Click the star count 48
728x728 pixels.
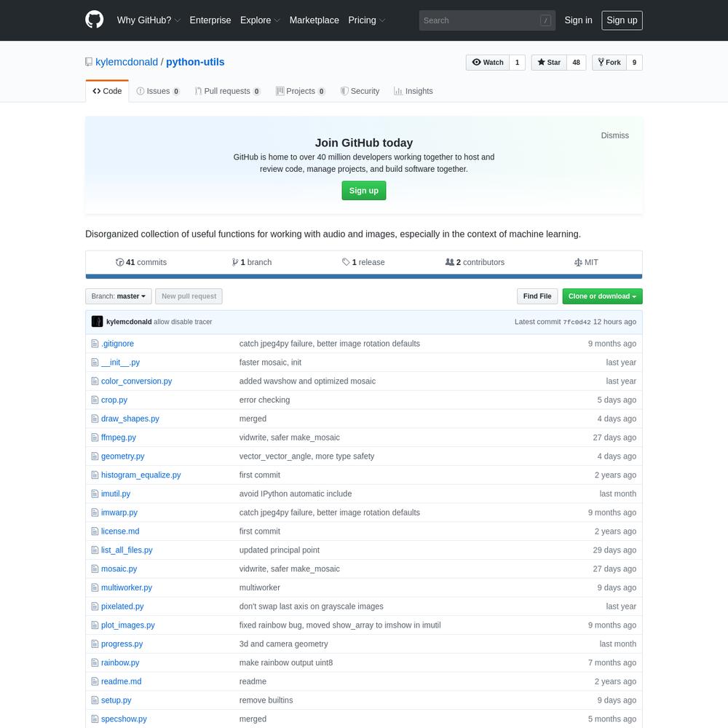(576, 62)
